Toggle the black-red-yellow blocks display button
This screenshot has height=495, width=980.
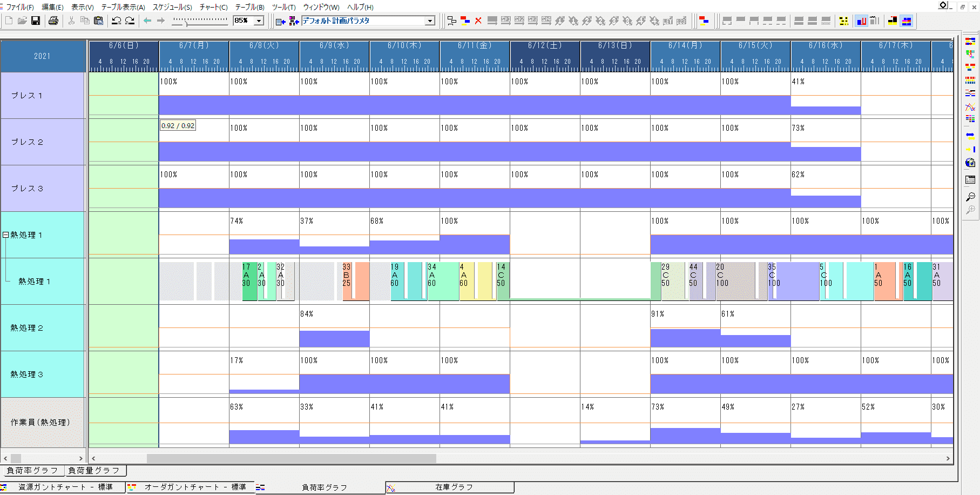pos(893,21)
